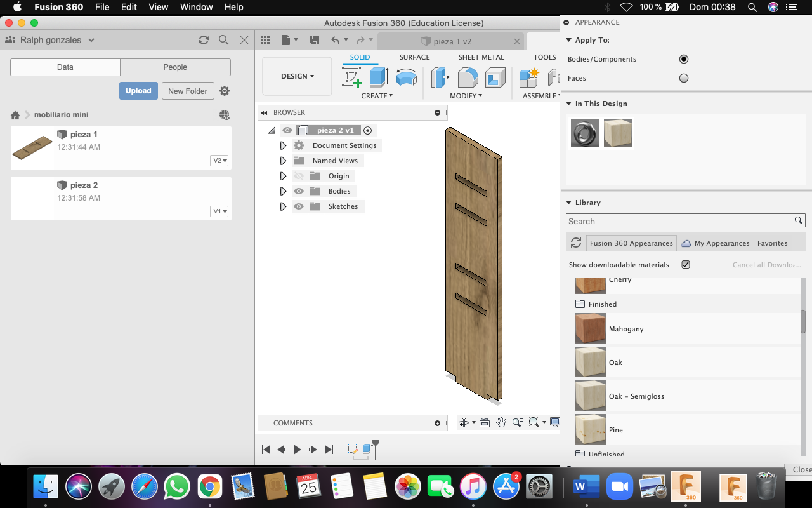Screen dimensions: 812x508
Task: Click the New Component icon under Assemble
Action: pos(528,77)
